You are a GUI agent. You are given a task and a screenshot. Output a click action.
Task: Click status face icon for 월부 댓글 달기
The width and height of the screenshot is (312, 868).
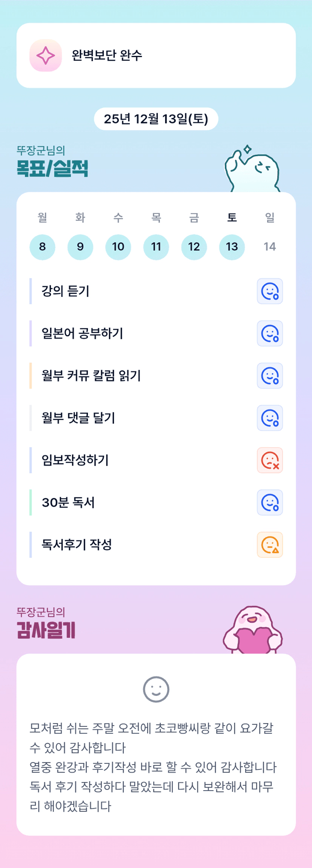pos(270,418)
